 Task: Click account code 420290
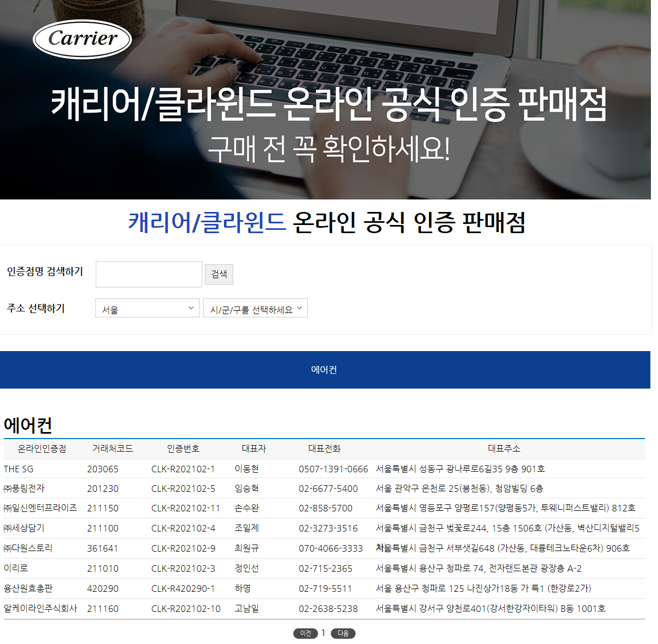[103, 589]
